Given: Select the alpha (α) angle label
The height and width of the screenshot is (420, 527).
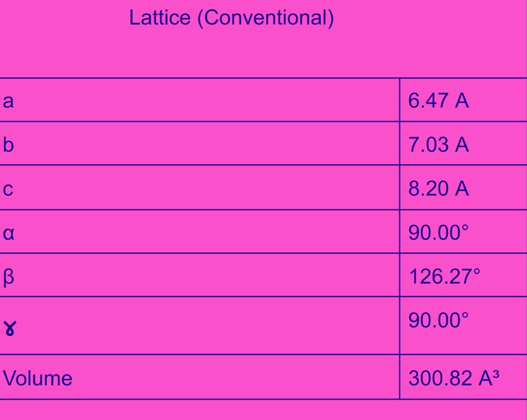Looking at the screenshot, I should (x=8, y=233).
